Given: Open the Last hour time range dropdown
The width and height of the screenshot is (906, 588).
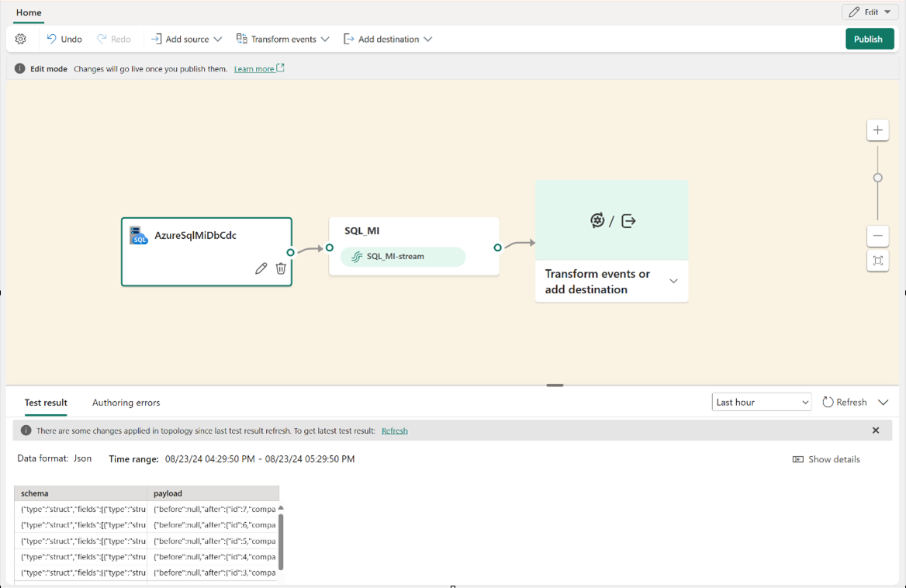Looking at the screenshot, I should pyautogui.click(x=761, y=402).
